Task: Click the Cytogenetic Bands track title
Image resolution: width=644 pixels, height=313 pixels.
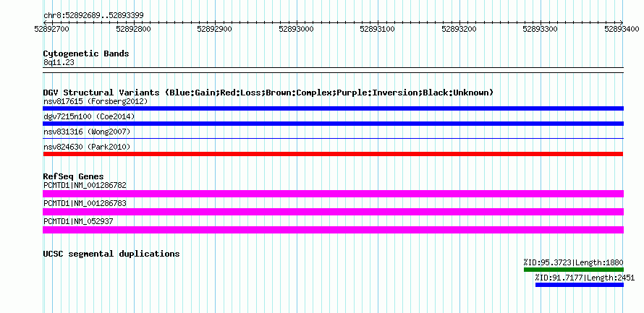Action: point(86,53)
